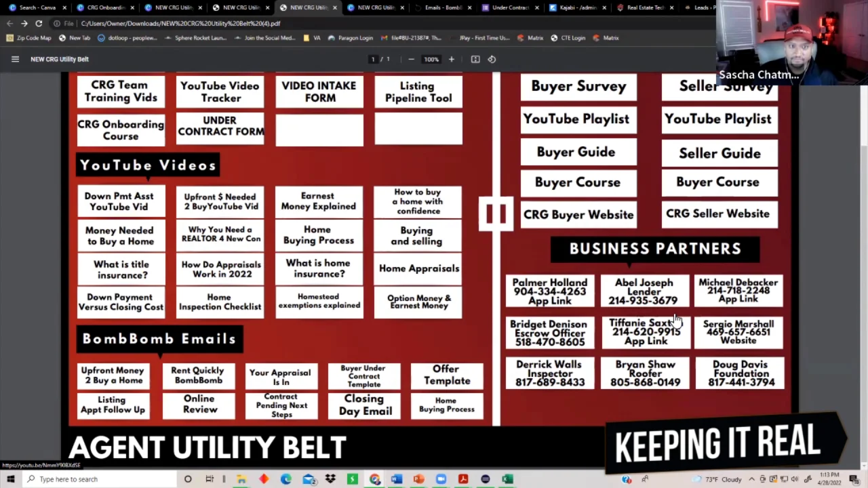The image size is (868, 488).
Task: Zoom in with the plus icon
Action: (452, 59)
